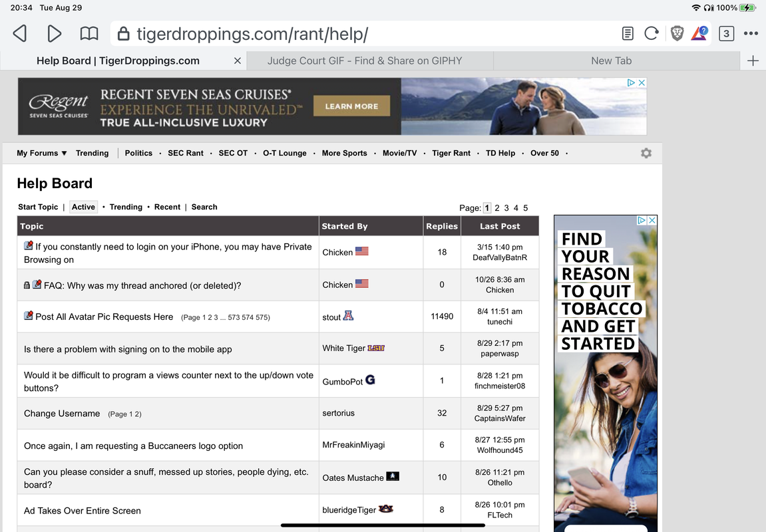The width and height of the screenshot is (766, 532).
Task: Open the Trending forums menu item
Action: 92,153
